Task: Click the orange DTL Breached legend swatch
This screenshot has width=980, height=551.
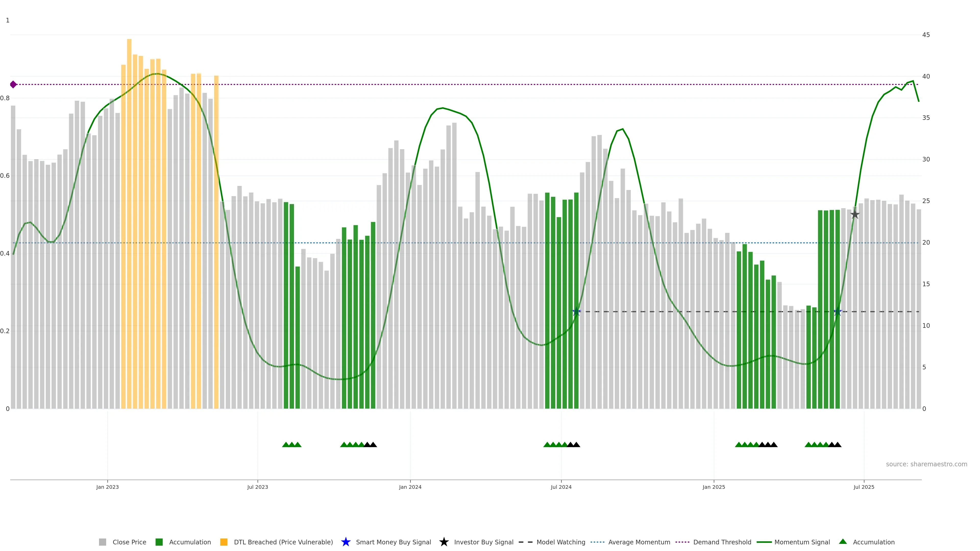Action: (x=224, y=542)
